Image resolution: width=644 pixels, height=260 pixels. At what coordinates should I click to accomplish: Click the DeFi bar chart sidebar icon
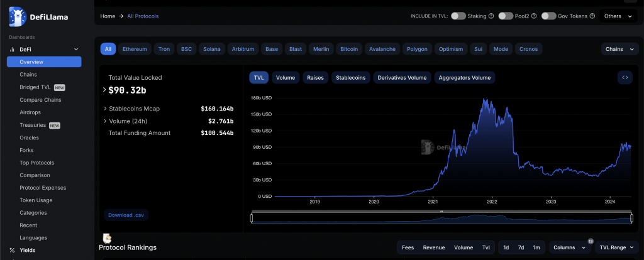pos(12,49)
